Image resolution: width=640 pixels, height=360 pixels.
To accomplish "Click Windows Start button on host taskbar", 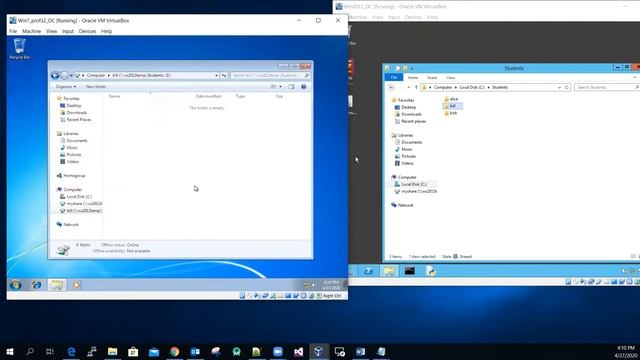I will point(10,351).
